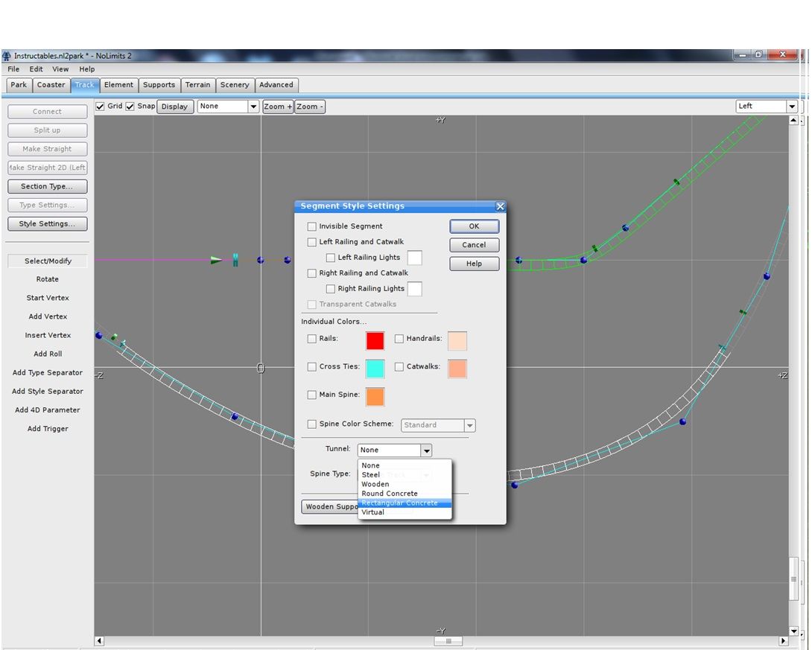Check Left Railing and Catwalk
812x650 pixels.
tap(311, 241)
